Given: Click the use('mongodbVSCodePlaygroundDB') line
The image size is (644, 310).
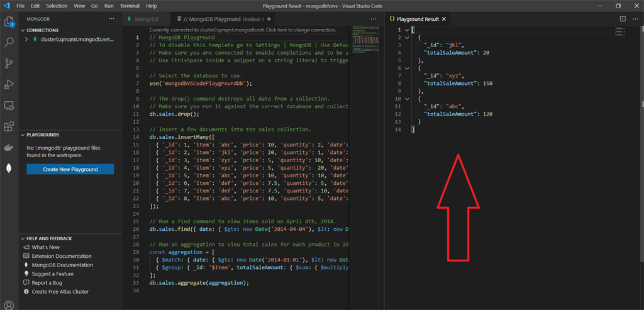Looking at the screenshot, I should 201,84.
